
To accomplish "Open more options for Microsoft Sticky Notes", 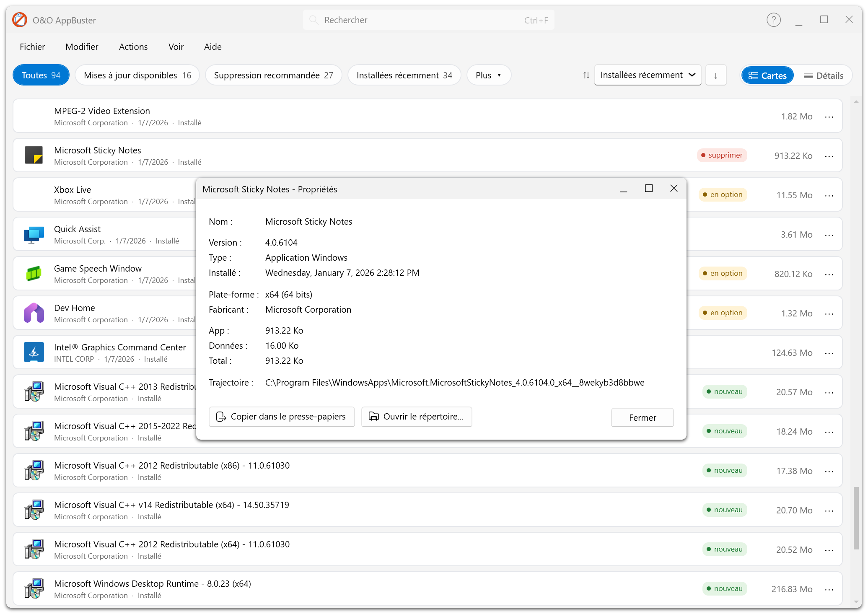I will [829, 156].
